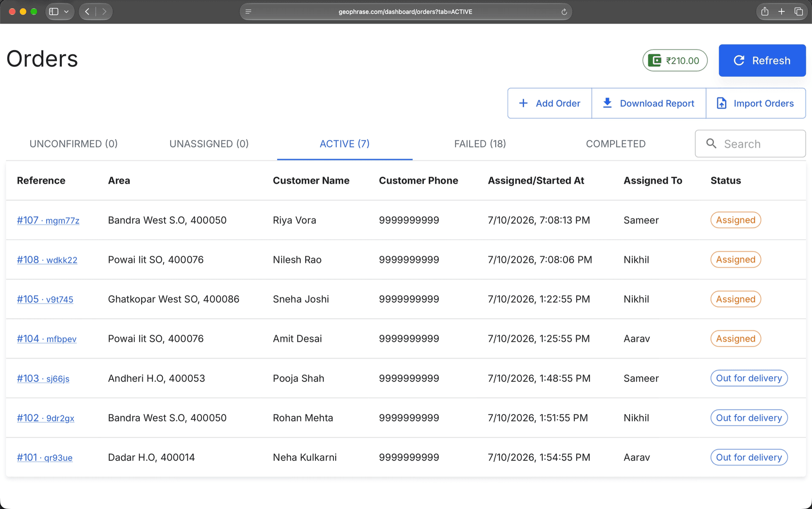Screen dimensions: 812x509
Task: Click the magnifier icon in Search
Action: tap(711, 144)
